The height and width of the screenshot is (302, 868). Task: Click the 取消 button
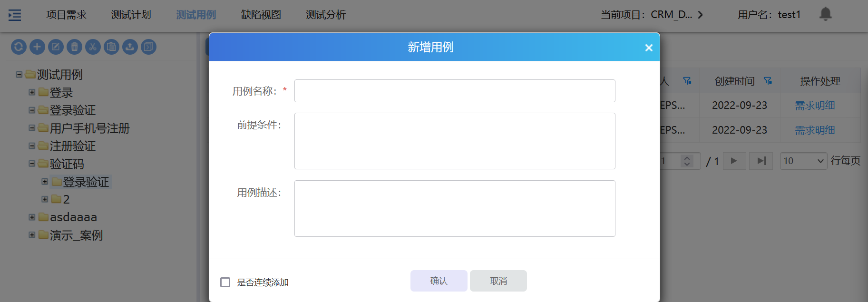(498, 281)
